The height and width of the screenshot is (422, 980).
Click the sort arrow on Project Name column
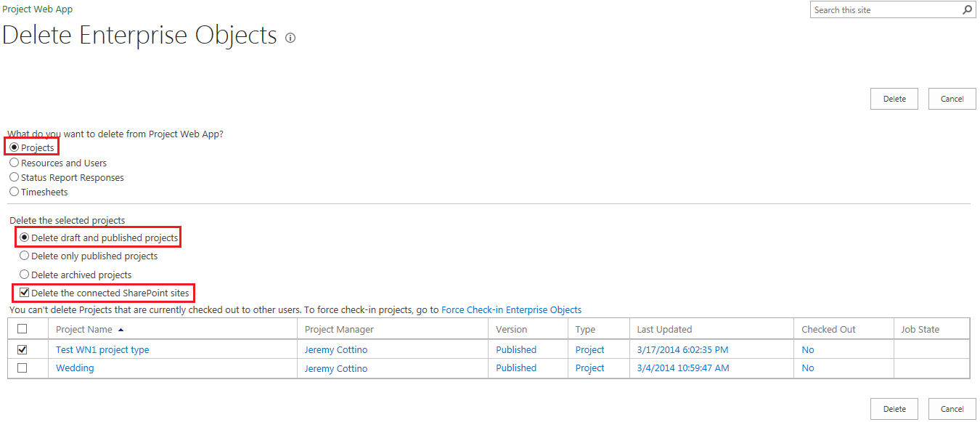coord(121,328)
